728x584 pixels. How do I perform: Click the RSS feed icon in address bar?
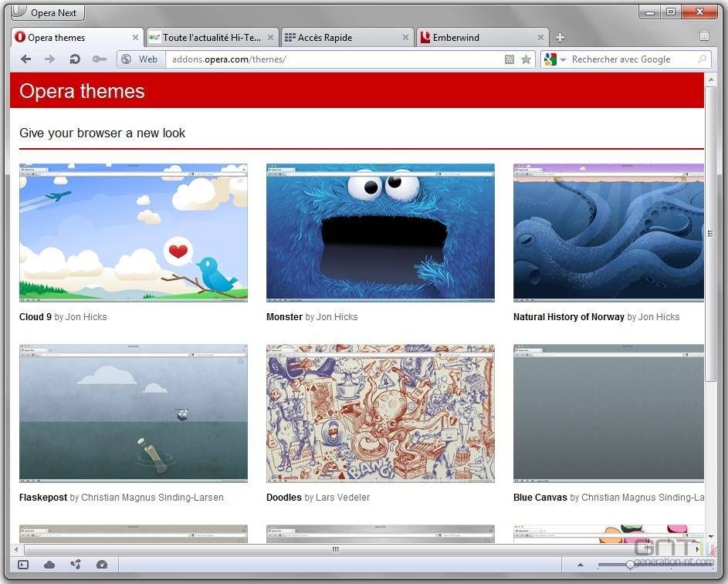(510, 59)
